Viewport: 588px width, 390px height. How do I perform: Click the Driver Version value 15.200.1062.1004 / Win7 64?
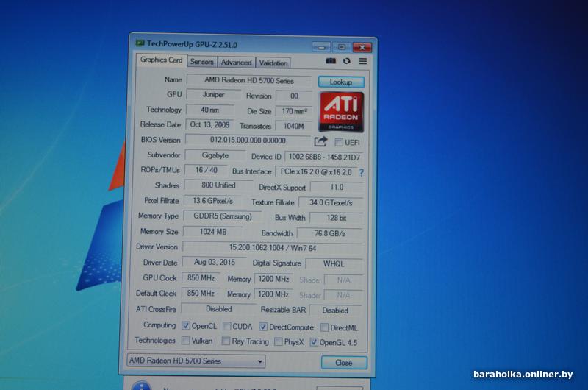coord(273,248)
